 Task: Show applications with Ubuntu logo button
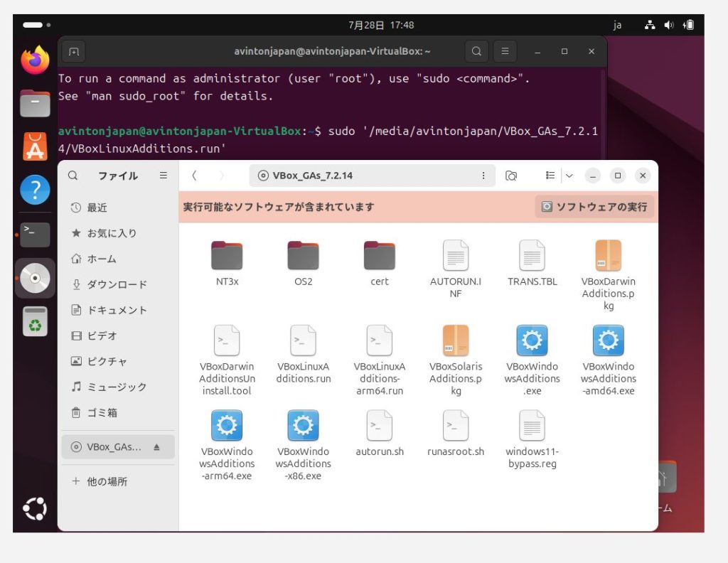35,509
